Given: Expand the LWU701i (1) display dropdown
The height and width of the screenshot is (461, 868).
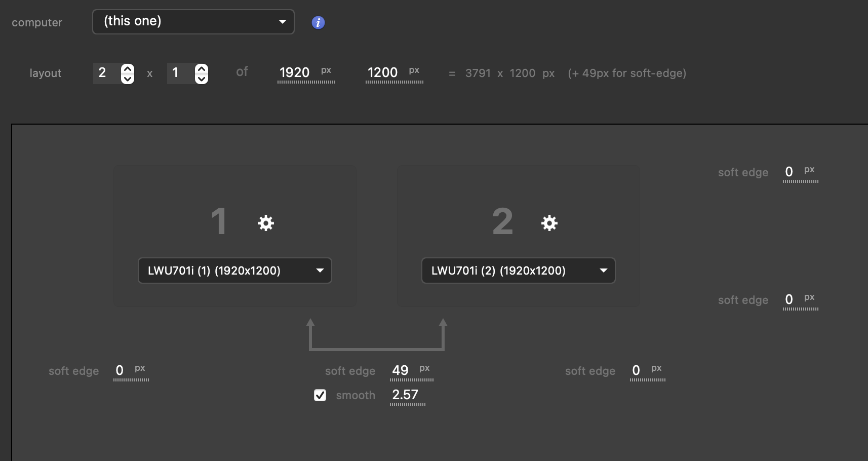Looking at the screenshot, I should click(234, 271).
